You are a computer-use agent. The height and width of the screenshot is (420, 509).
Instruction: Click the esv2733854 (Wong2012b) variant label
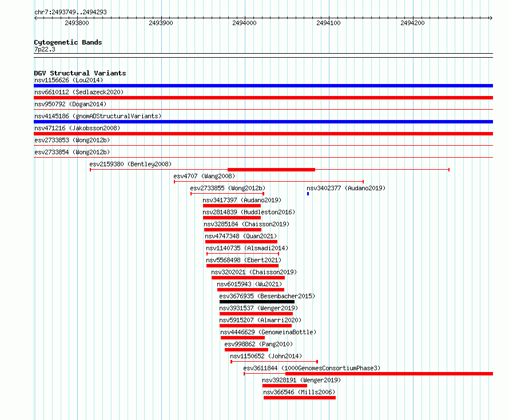coord(72,152)
